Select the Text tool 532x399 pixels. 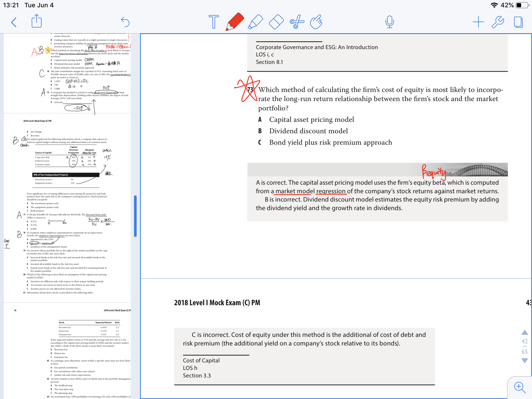pos(214,22)
